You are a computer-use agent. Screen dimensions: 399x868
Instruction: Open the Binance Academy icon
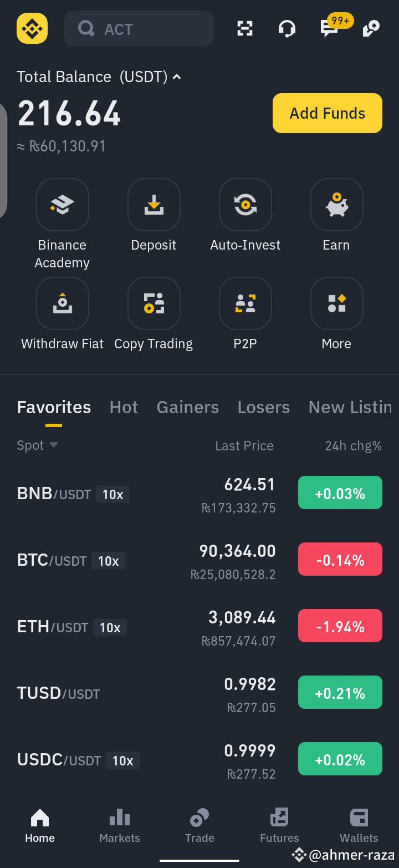[x=63, y=205]
